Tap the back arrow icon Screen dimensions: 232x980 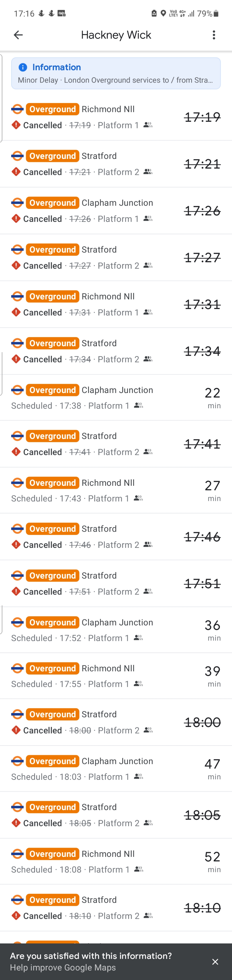(x=18, y=35)
